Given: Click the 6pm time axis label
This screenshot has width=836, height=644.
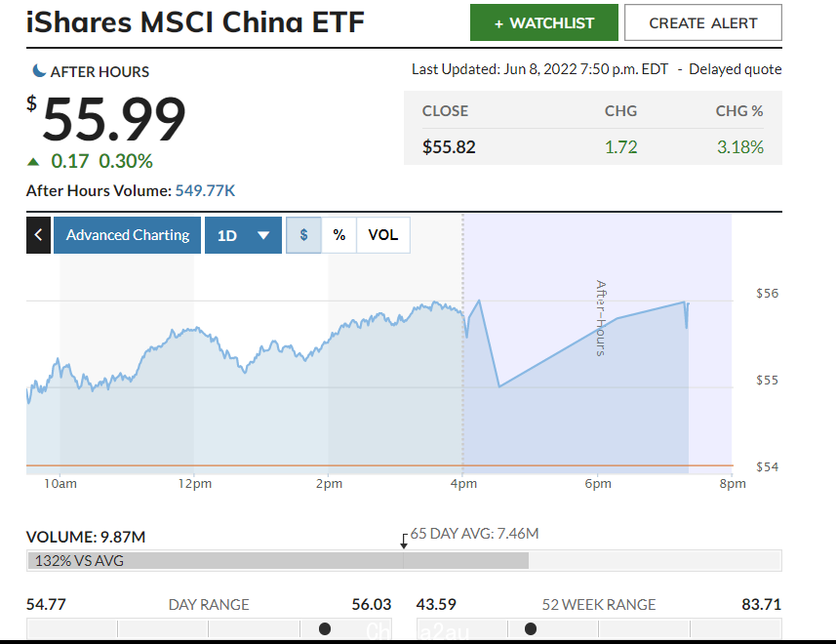Looking at the screenshot, I should (598, 484).
